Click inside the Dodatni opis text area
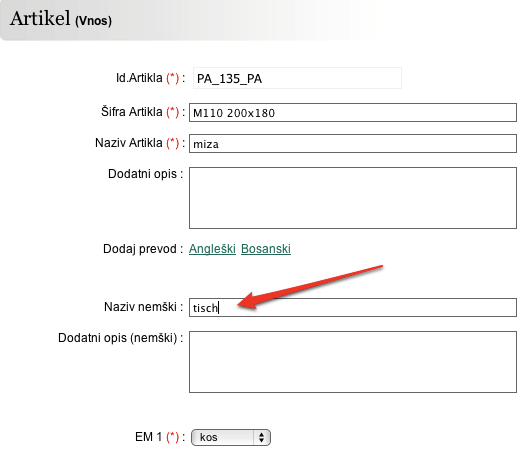This screenshot has height=455, width=520. (353, 198)
